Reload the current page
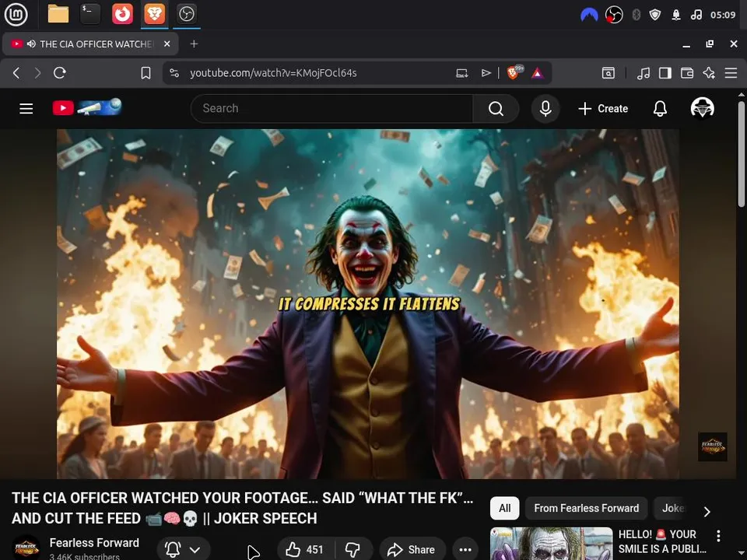Screen dimensions: 747x560 click(60, 73)
